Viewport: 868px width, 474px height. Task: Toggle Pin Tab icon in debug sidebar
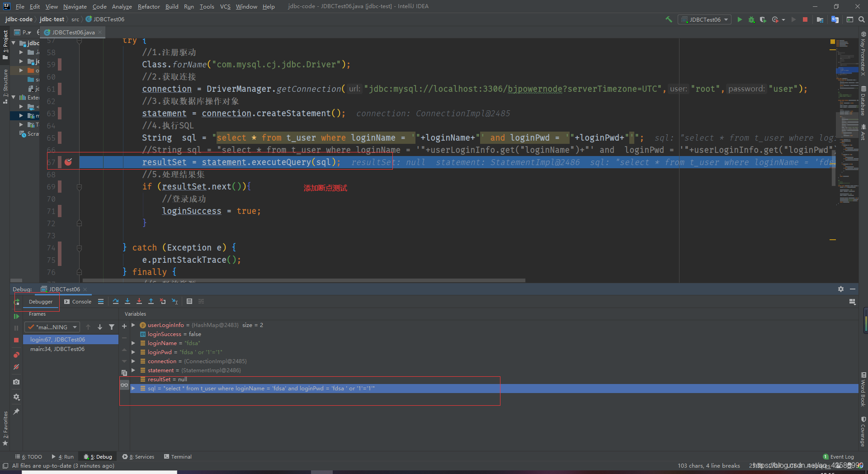[x=16, y=411]
